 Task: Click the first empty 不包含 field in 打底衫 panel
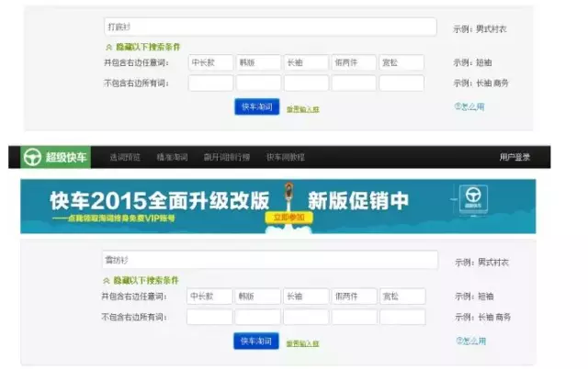[210, 84]
